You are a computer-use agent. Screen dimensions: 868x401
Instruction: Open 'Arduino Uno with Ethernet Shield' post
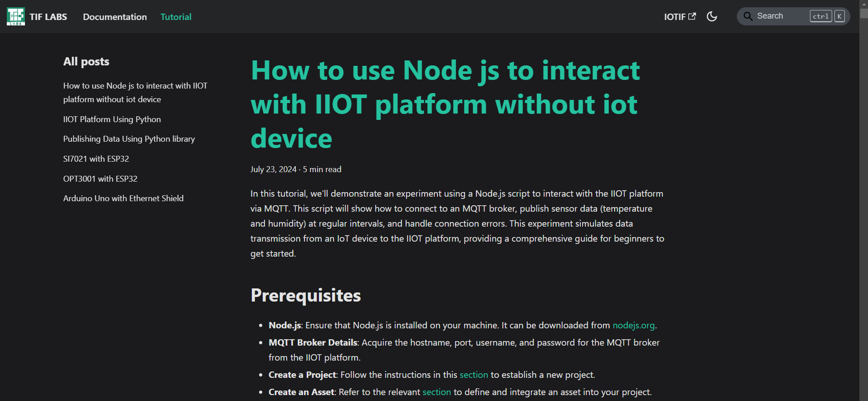(x=123, y=198)
